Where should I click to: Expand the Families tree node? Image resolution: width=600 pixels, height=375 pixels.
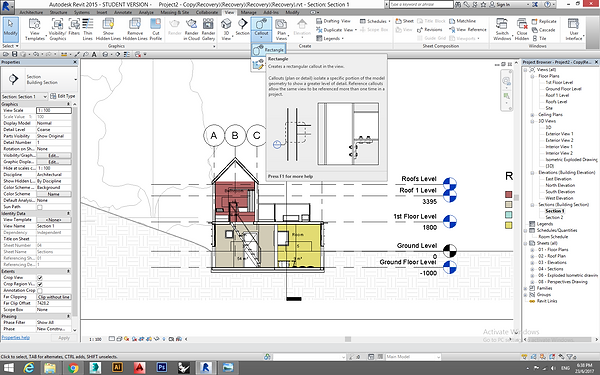point(526,289)
